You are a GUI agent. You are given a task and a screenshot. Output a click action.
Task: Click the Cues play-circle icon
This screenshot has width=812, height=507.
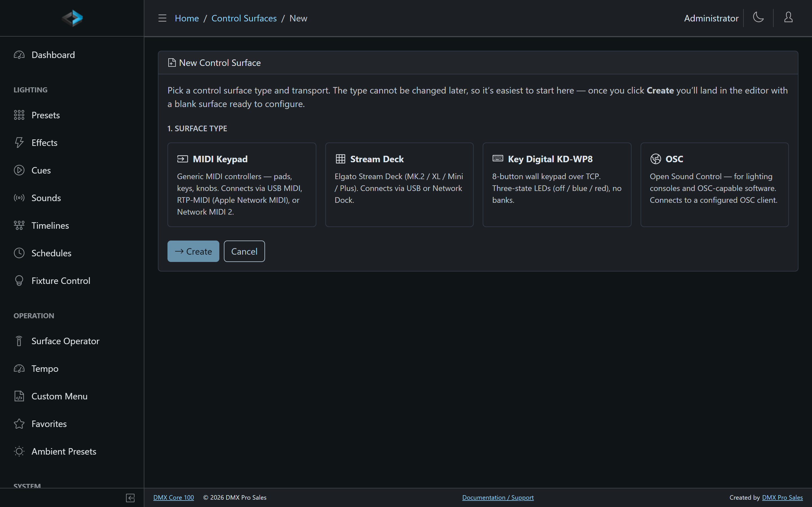(19, 170)
